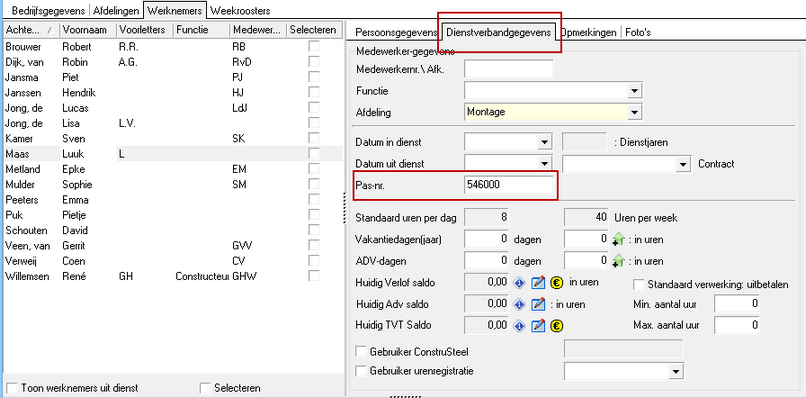This screenshot has height=398, width=806.
Task: Sort by Medewerker column header
Action: coord(258,30)
